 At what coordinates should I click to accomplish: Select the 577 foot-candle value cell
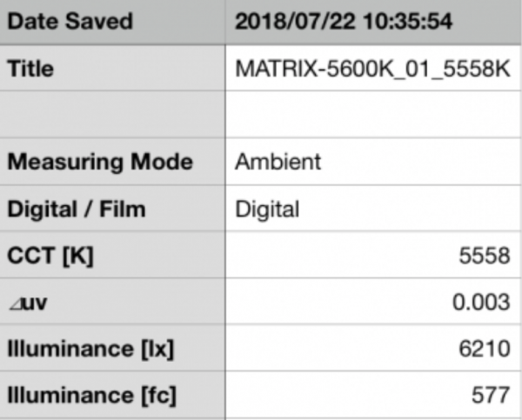click(373, 396)
